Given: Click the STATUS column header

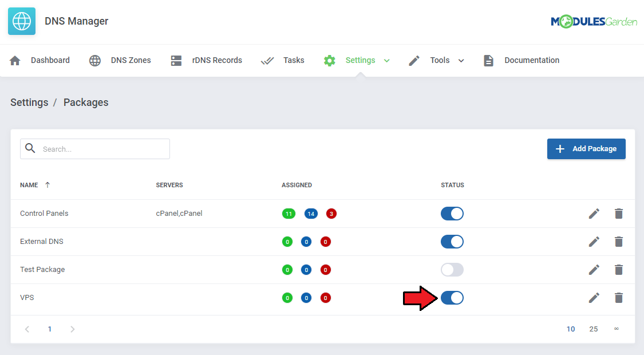Looking at the screenshot, I should (x=452, y=185).
